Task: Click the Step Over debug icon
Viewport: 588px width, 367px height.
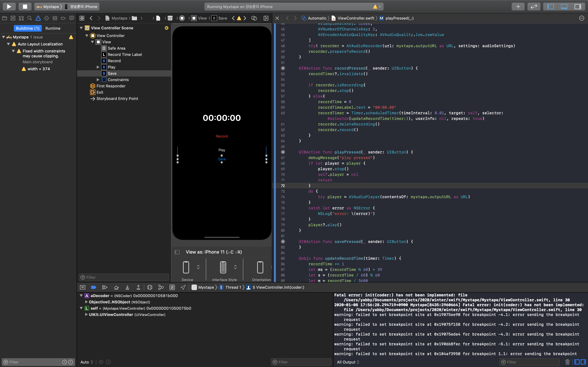Action: [x=116, y=287]
